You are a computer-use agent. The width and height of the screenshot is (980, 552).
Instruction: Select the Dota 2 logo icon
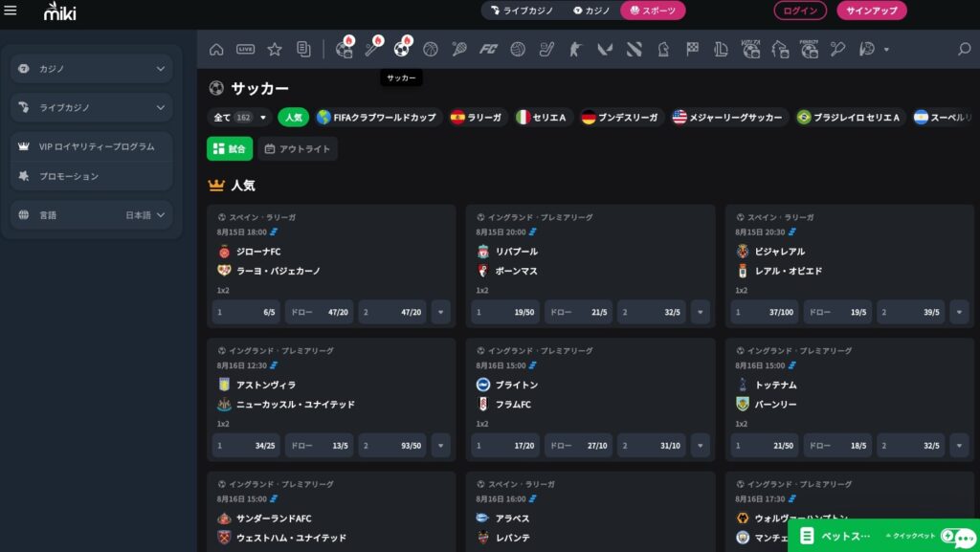[x=634, y=49]
